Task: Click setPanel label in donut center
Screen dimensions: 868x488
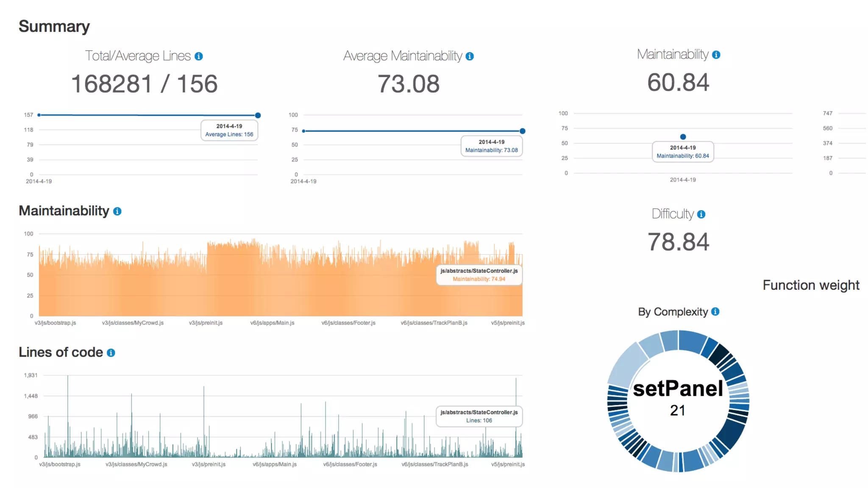Action: (677, 389)
